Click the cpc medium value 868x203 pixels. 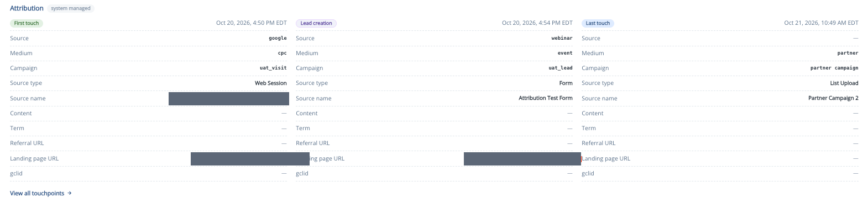[x=283, y=53]
